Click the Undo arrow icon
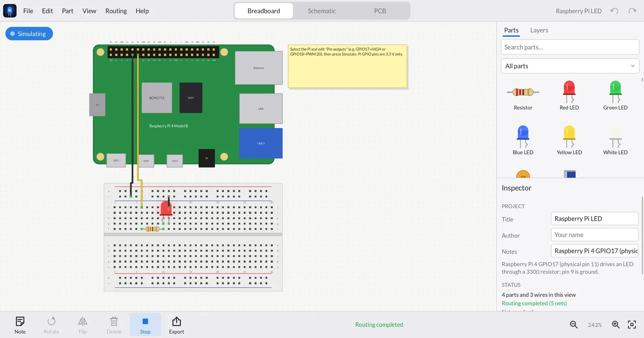 [614, 11]
